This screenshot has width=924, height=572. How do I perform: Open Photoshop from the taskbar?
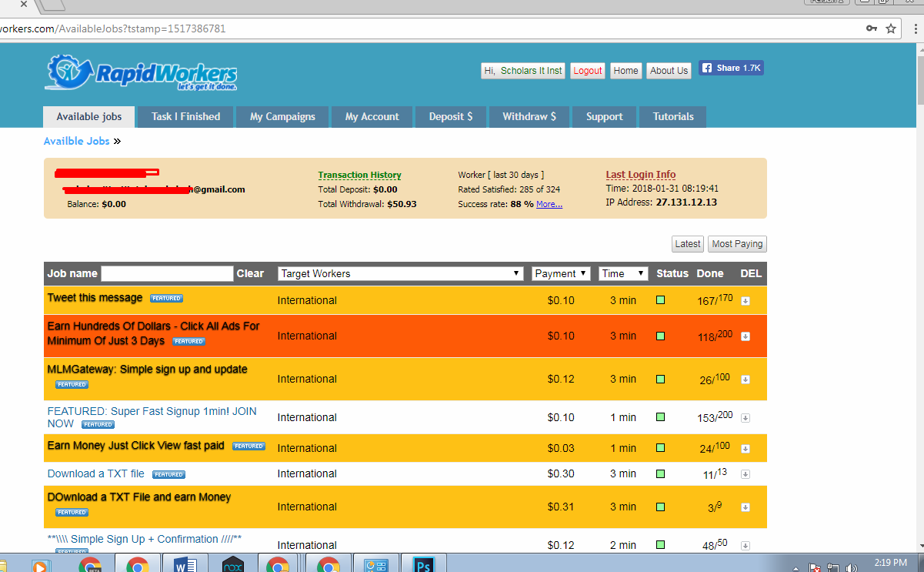tap(423, 566)
